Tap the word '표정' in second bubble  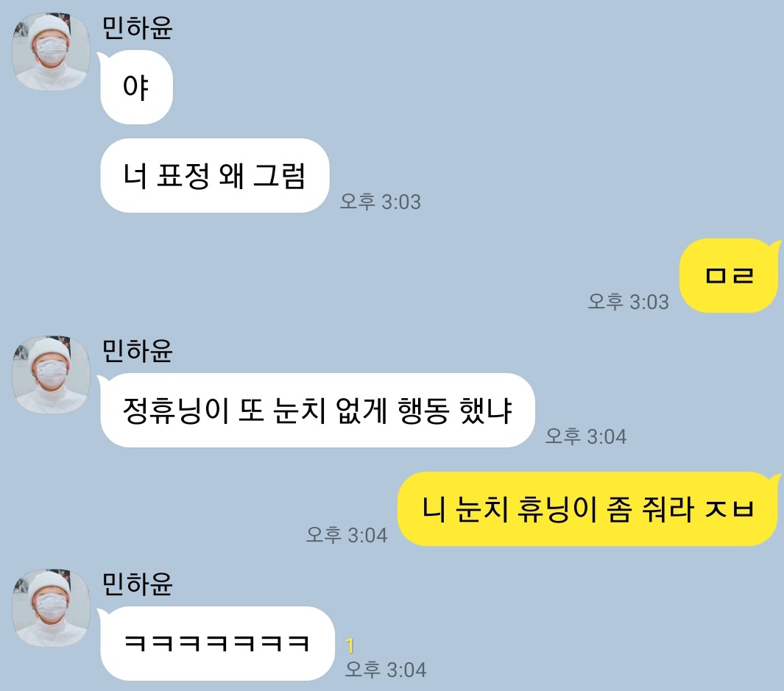(183, 176)
